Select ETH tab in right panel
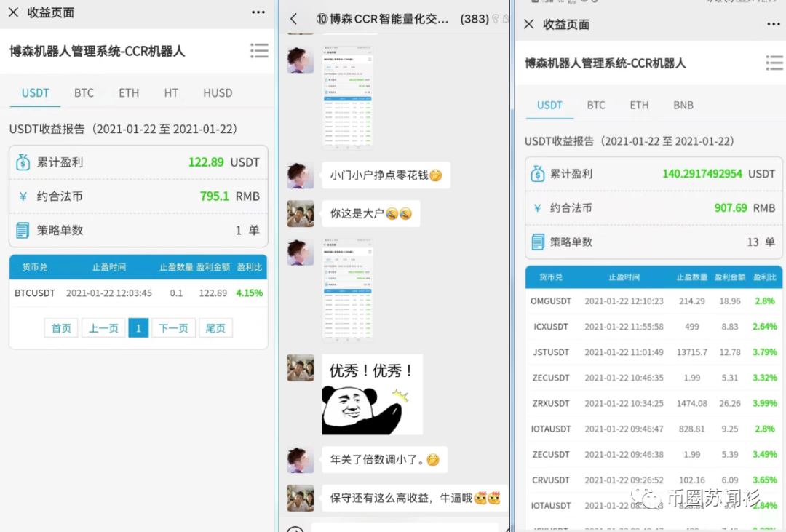 (639, 105)
